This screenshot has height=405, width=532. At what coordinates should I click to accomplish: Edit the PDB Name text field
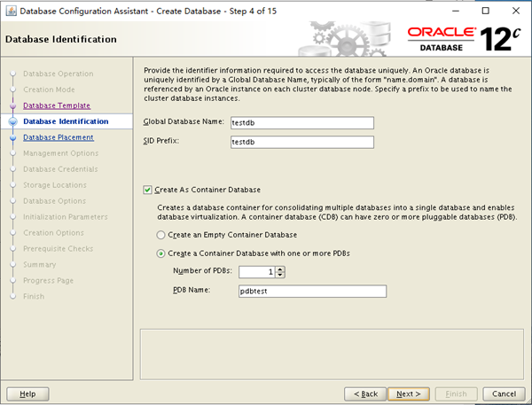coord(312,291)
